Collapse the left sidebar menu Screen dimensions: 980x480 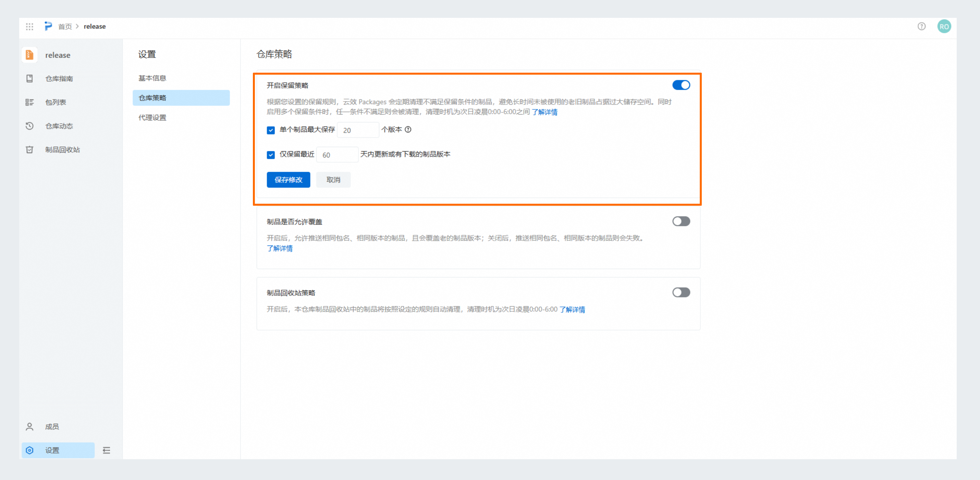pos(107,450)
